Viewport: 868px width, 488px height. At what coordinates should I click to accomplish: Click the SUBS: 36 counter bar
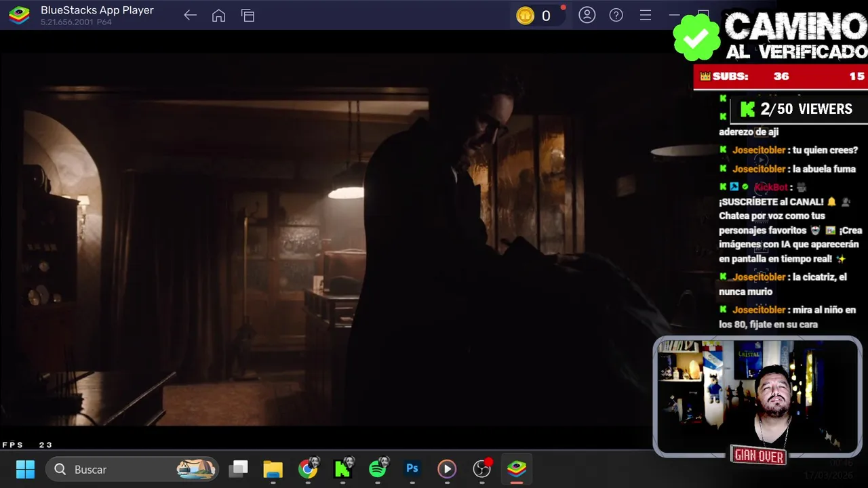pyautogui.click(x=781, y=77)
